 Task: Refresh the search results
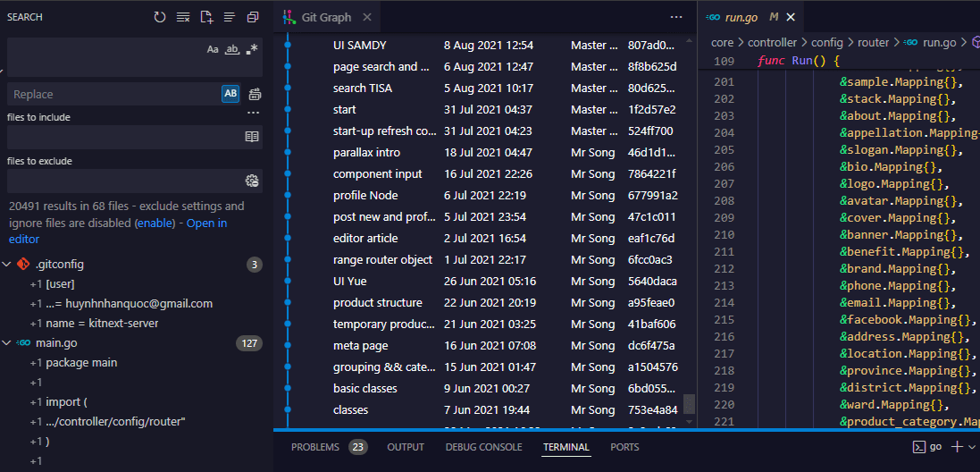pos(160,17)
